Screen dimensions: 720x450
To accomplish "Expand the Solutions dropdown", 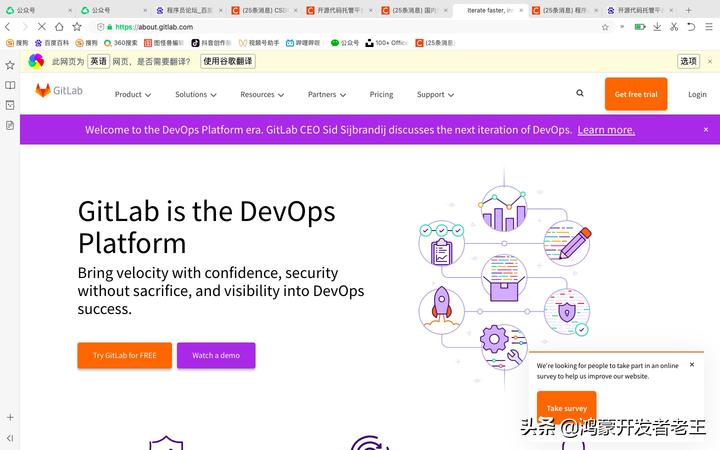I will pyautogui.click(x=196, y=94).
